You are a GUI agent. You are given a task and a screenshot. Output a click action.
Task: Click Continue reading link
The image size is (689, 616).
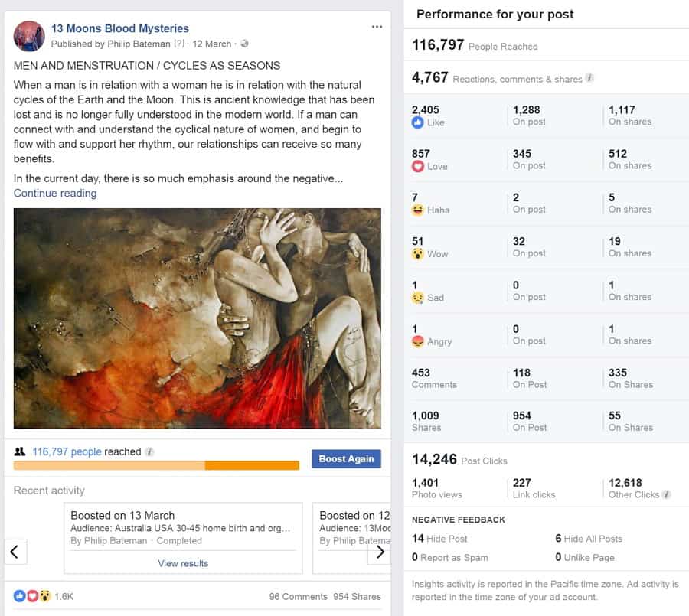[55, 194]
